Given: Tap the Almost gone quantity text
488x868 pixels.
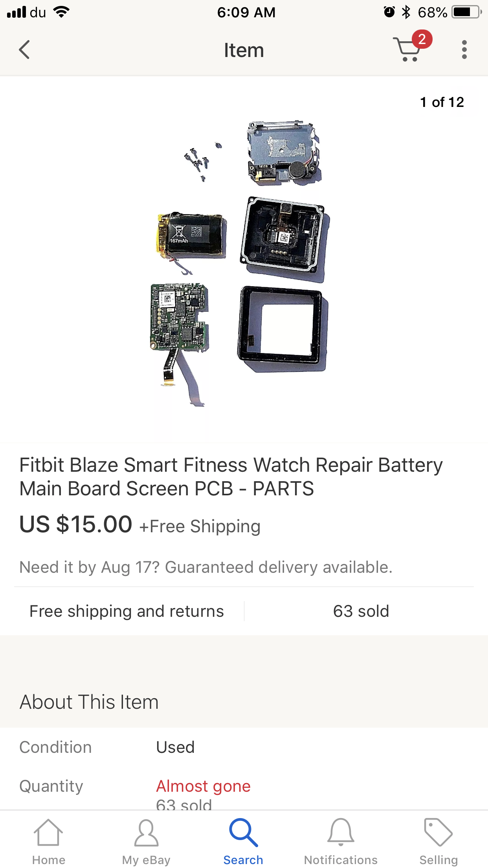Looking at the screenshot, I should coord(204,786).
